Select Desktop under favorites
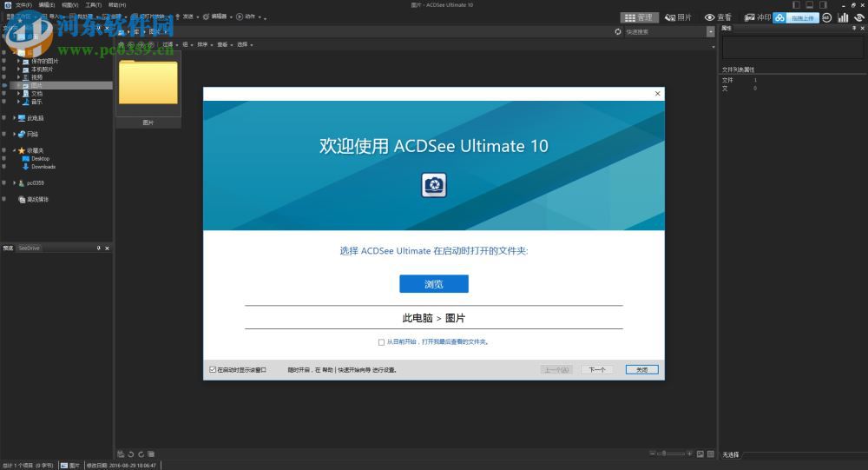The image size is (868, 470). [40, 158]
